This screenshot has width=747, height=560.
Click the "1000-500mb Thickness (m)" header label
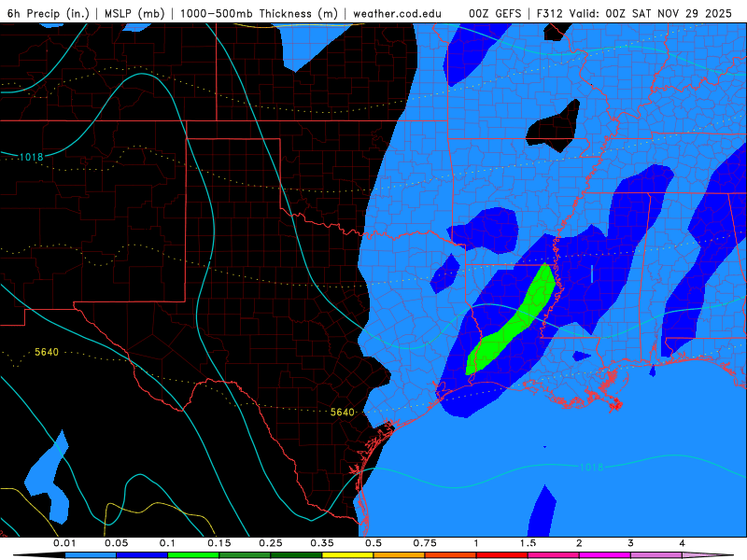point(259,13)
